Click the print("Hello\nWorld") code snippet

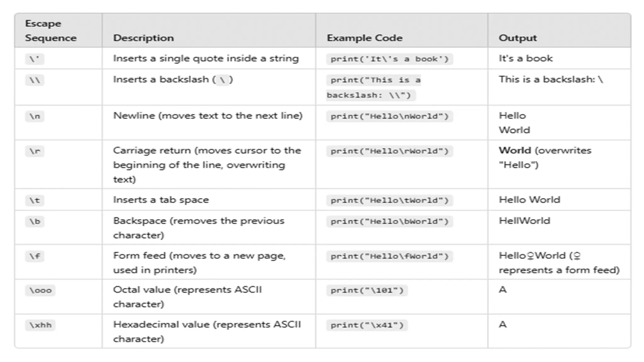[389, 117]
